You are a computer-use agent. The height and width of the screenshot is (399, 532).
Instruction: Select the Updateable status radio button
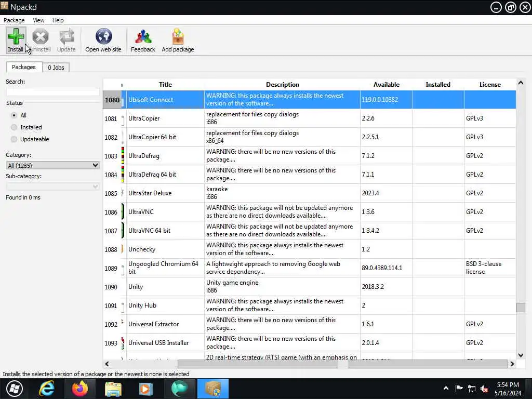point(14,139)
